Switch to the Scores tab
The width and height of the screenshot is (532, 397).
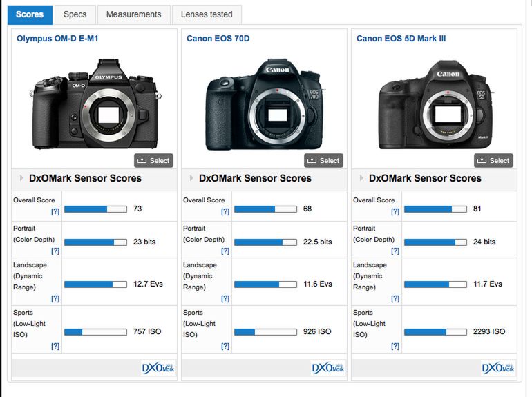click(30, 14)
